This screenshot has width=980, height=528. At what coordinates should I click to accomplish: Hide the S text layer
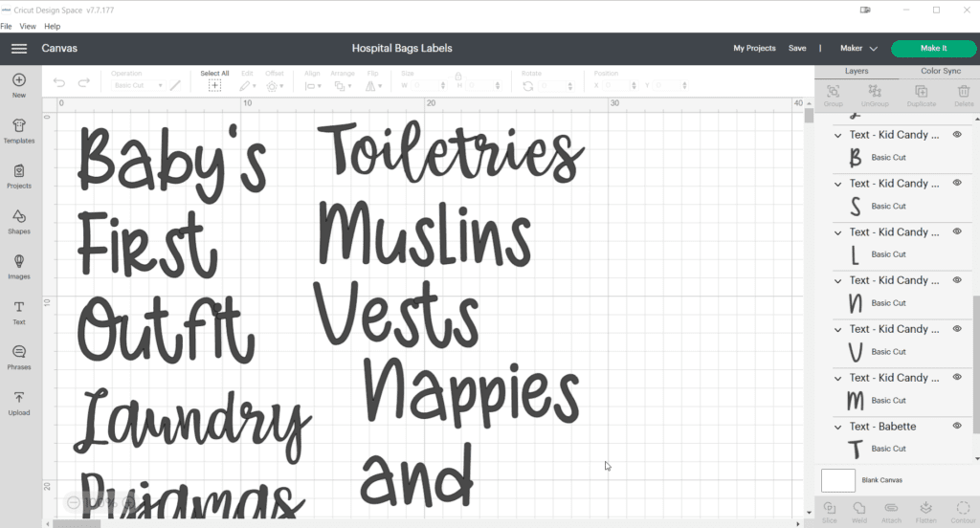point(957,183)
